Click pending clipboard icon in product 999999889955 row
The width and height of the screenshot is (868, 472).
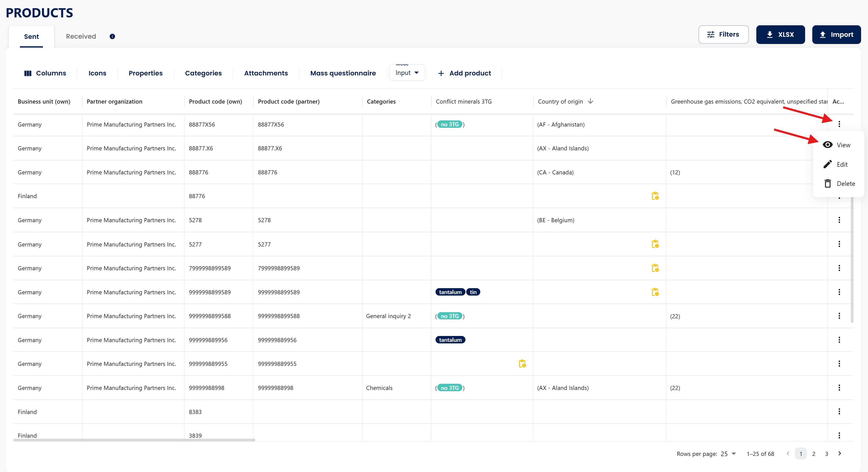point(522,363)
